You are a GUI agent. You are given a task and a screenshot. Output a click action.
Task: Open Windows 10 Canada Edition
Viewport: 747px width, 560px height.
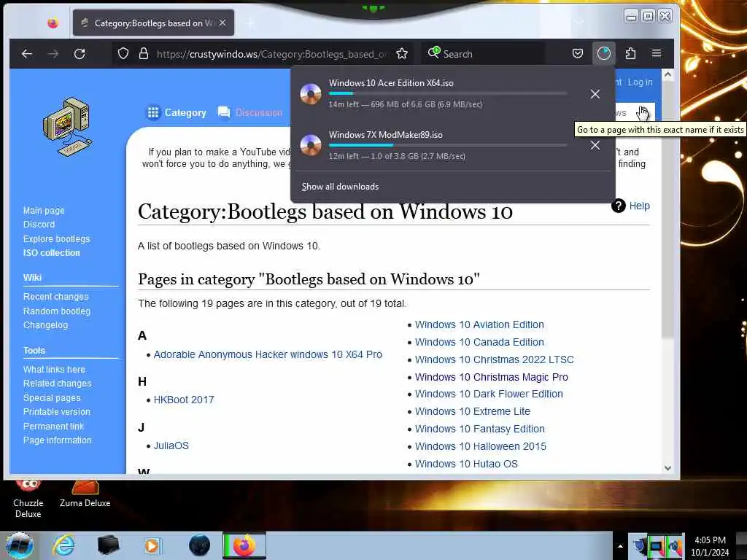point(479,343)
